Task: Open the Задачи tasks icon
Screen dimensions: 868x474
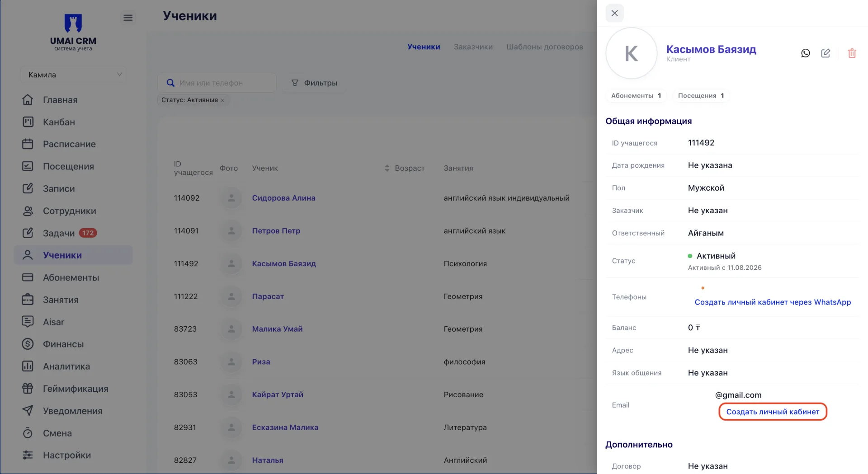Action: pyautogui.click(x=28, y=233)
